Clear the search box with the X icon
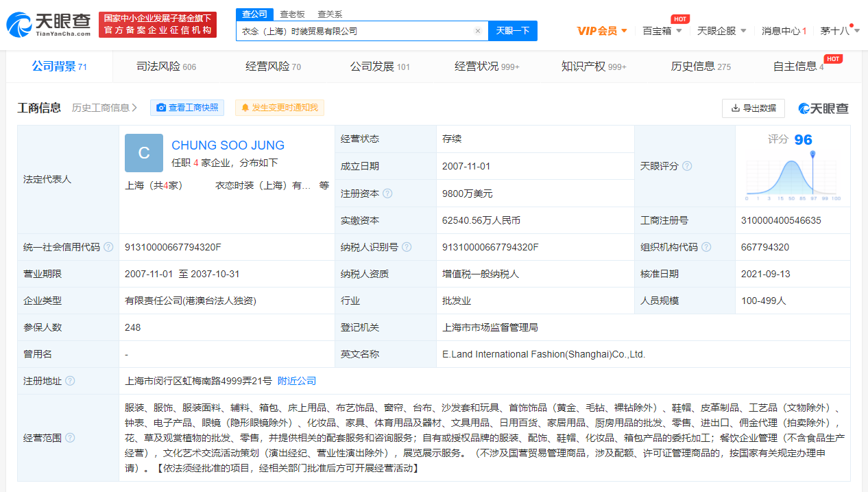 click(478, 31)
